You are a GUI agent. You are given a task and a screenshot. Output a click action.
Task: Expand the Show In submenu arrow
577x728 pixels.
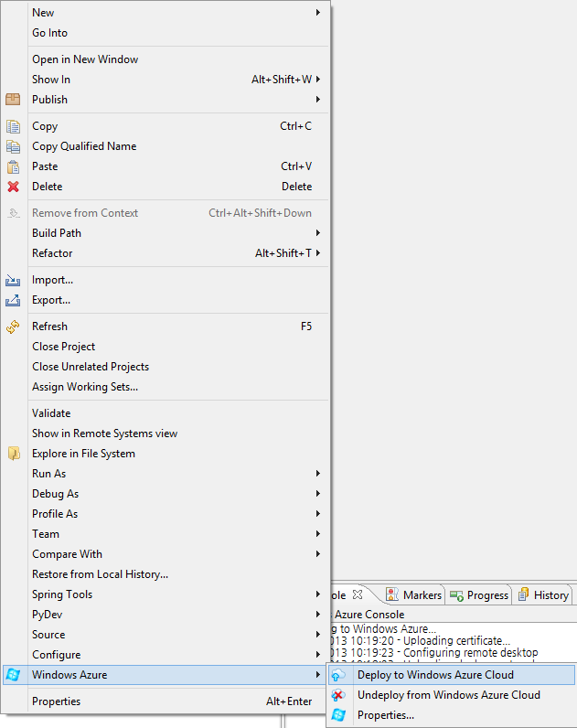pyautogui.click(x=318, y=80)
